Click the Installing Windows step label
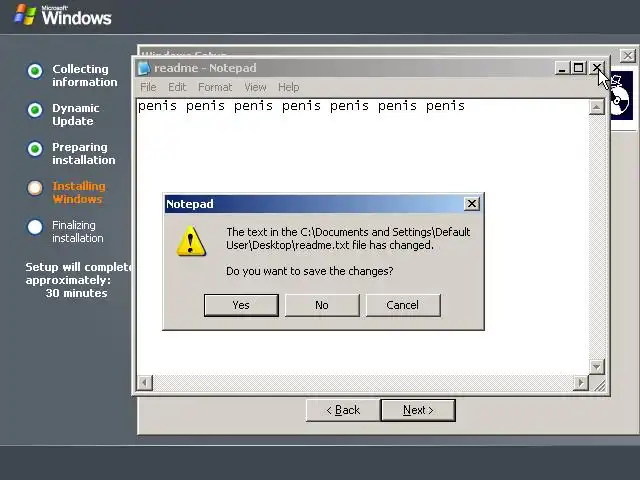The height and width of the screenshot is (480, 640). tap(79, 192)
